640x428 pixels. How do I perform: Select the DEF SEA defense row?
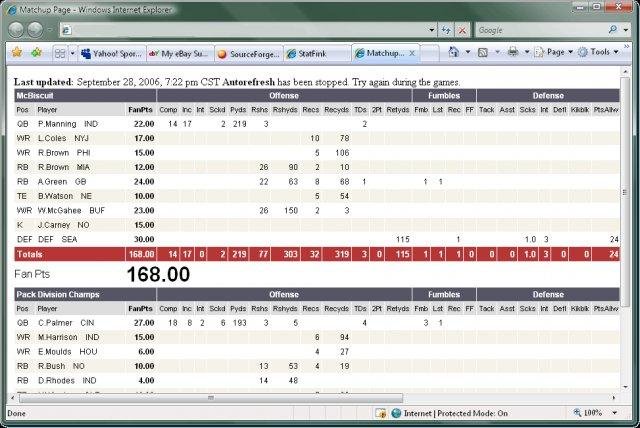pyautogui.click(x=317, y=240)
